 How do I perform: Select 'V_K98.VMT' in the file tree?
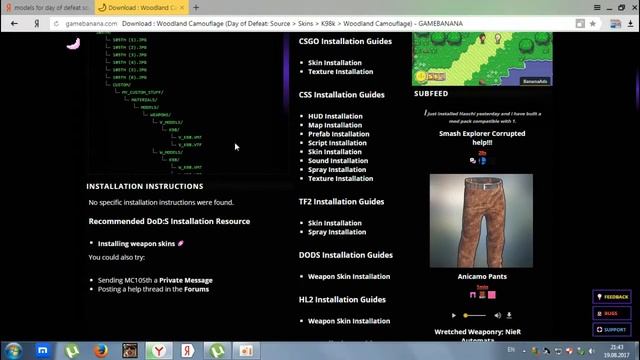click(x=190, y=137)
